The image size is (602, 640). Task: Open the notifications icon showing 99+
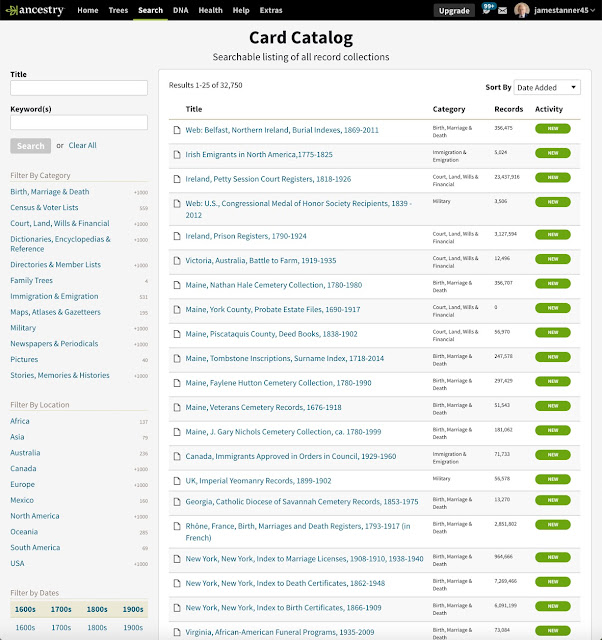pos(487,9)
